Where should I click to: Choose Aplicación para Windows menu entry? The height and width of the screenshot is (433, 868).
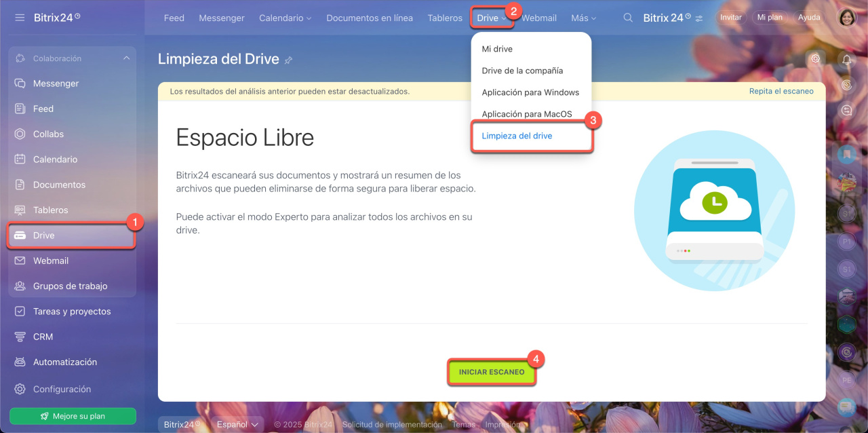coord(531,92)
